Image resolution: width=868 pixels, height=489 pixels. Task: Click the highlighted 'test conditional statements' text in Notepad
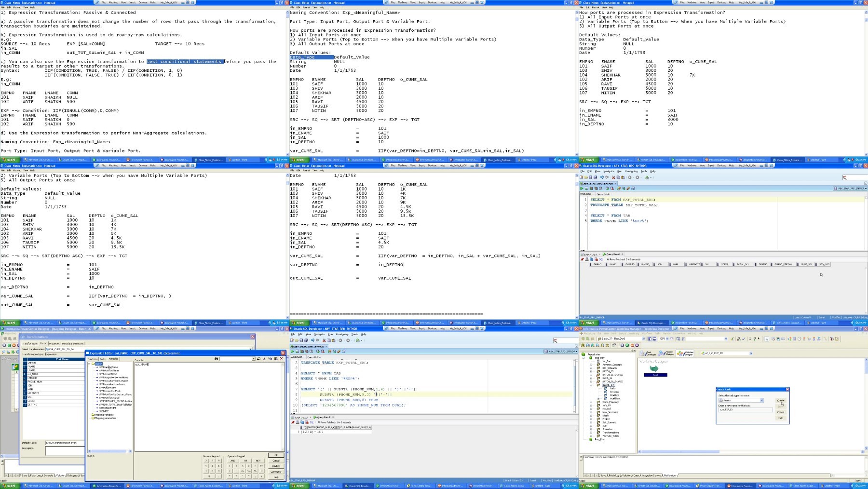186,62
